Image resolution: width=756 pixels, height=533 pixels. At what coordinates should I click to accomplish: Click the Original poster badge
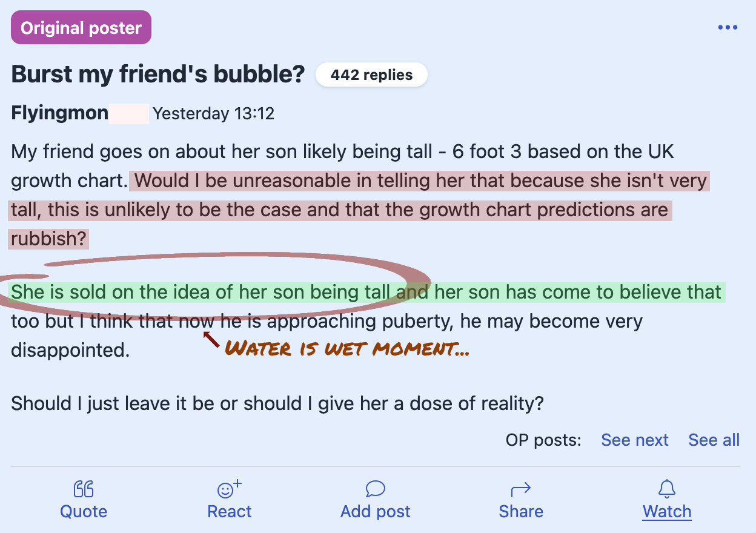[x=81, y=27]
